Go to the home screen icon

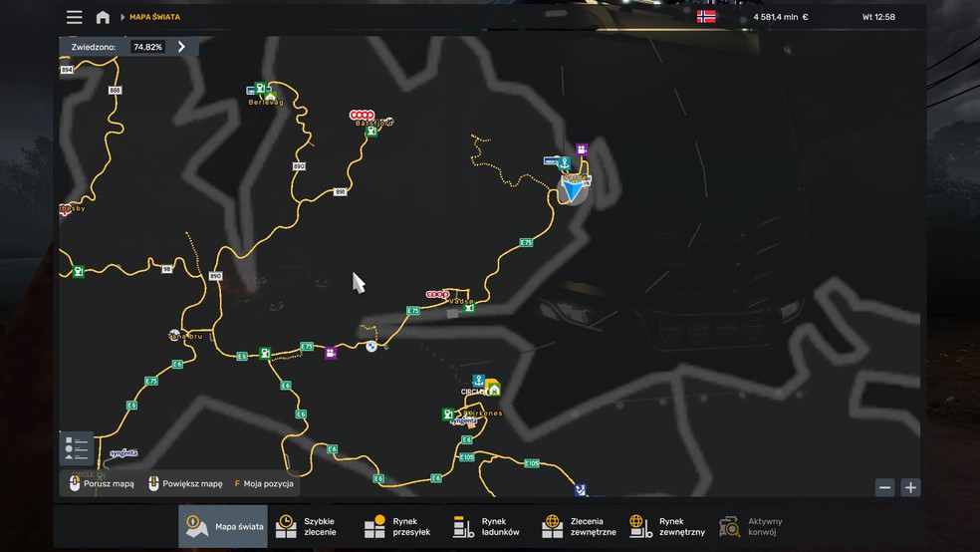coord(103,17)
